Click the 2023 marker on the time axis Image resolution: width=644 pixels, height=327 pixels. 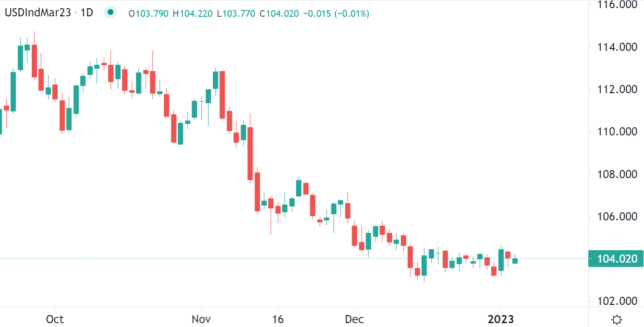[x=500, y=319]
